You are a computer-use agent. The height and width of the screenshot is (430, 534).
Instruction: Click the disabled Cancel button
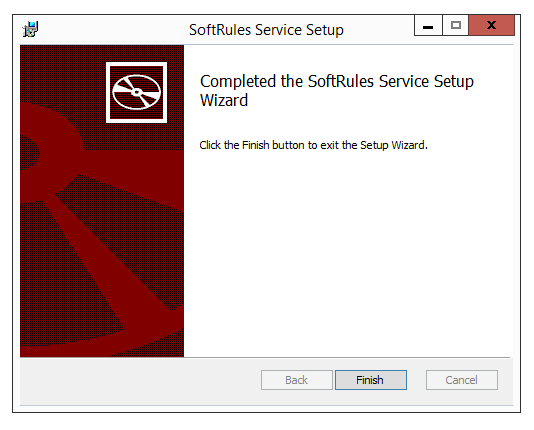click(x=461, y=380)
